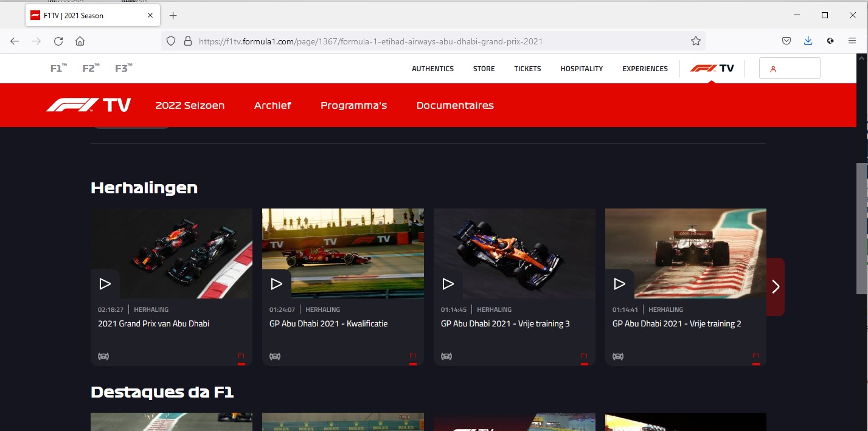This screenshot has width=868, height=431.
Task: Click the shield tracking protection icon
Action: [x=171, y=41]
